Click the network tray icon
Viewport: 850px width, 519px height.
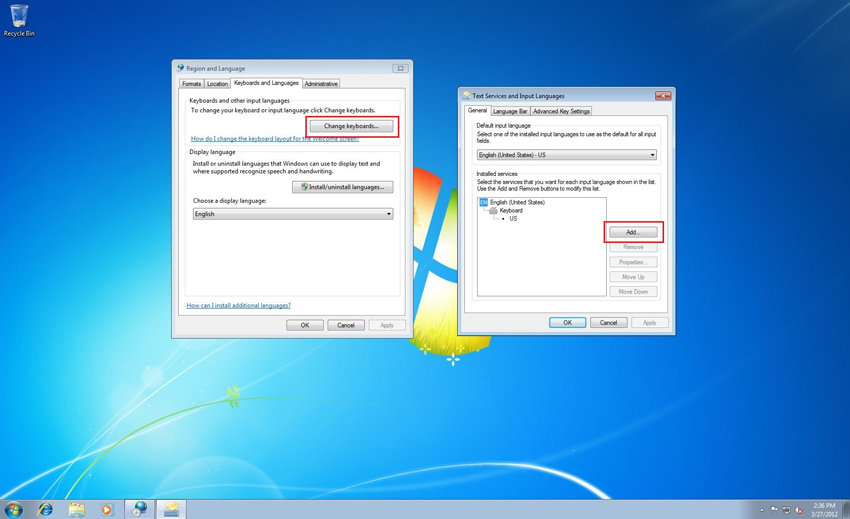click(x=786, y=510)
